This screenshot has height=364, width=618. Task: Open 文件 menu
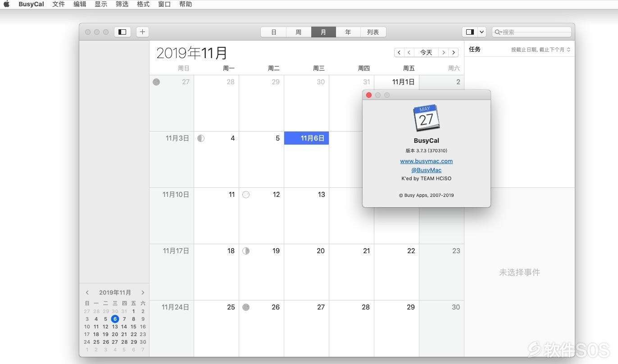[59, 4]
